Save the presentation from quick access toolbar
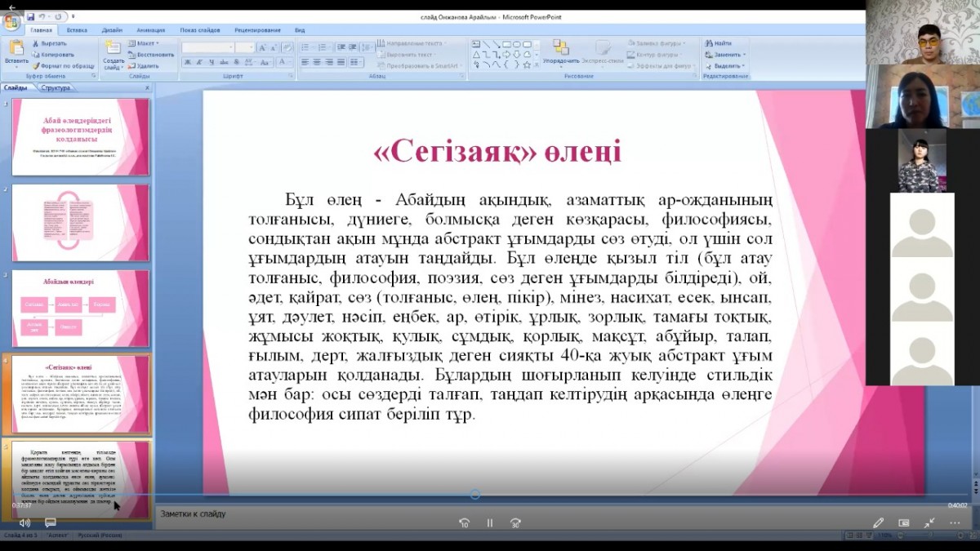This screenshot has height=551, width=980. [30, 16]
